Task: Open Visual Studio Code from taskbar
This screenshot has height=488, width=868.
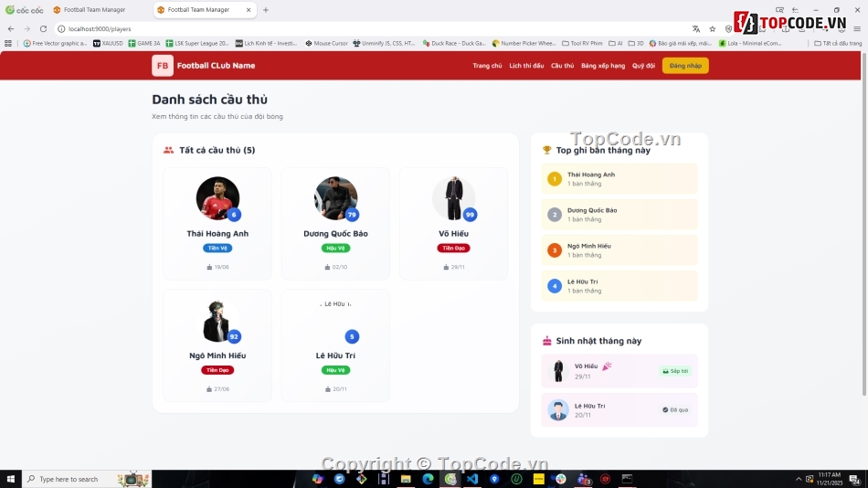Action: click(472, 479)
